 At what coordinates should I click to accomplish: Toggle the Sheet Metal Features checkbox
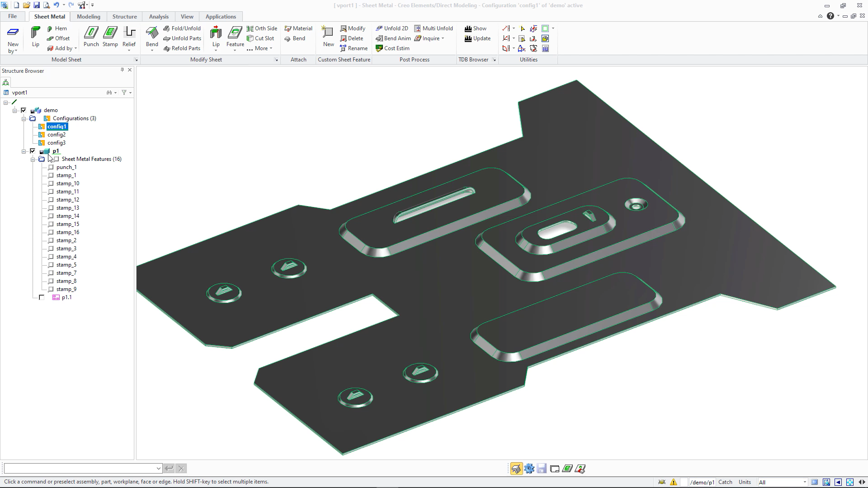click(x=56, y=159)
